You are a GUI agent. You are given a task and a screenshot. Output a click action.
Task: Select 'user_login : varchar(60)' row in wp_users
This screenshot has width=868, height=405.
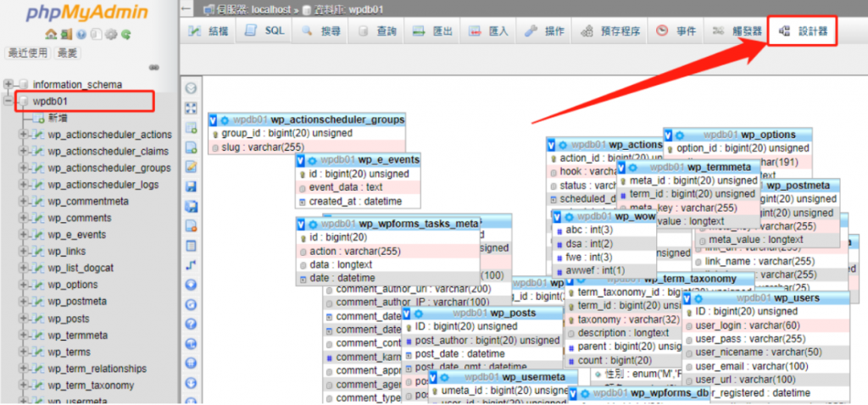coord(766,325)
